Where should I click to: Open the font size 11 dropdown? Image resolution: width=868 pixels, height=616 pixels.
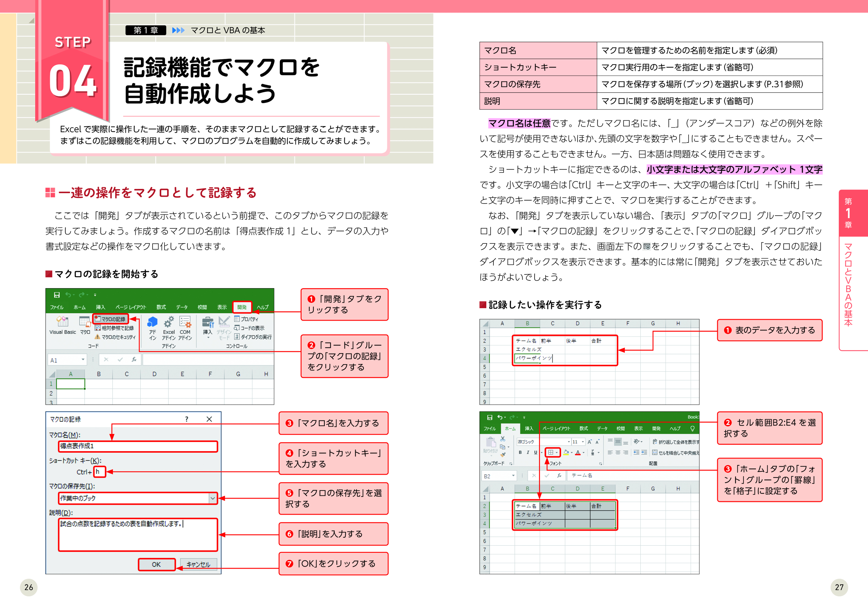pyautogui.click(x=583, y=442)
